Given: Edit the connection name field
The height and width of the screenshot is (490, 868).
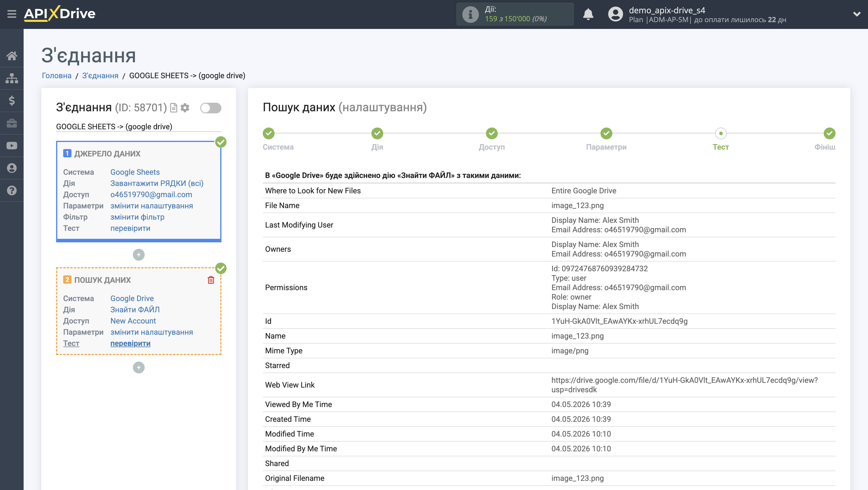Looking at the screenshot, I should coord(138,126).
